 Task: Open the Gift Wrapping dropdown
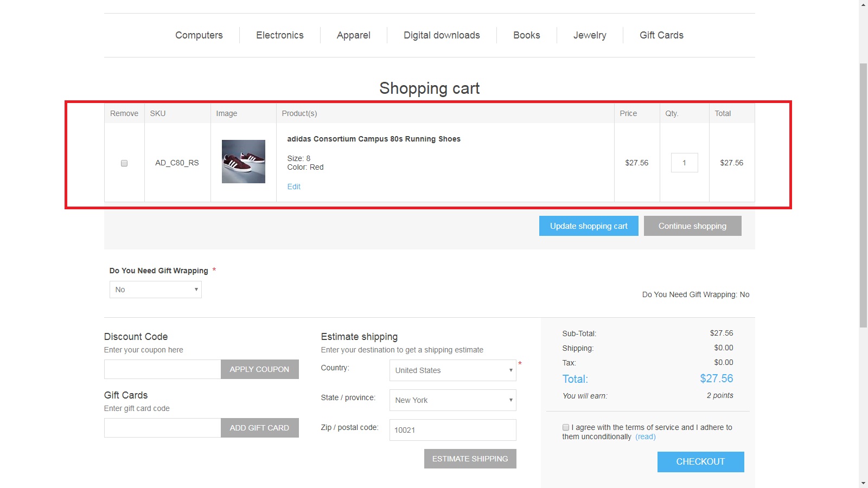(x=156, y=290)
